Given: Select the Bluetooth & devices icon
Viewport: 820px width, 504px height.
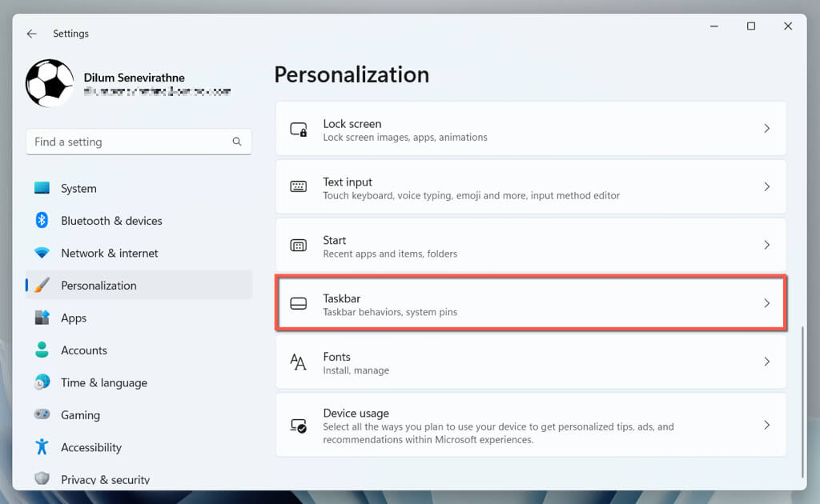Looking at the screenshot, I should click(42, 221).
